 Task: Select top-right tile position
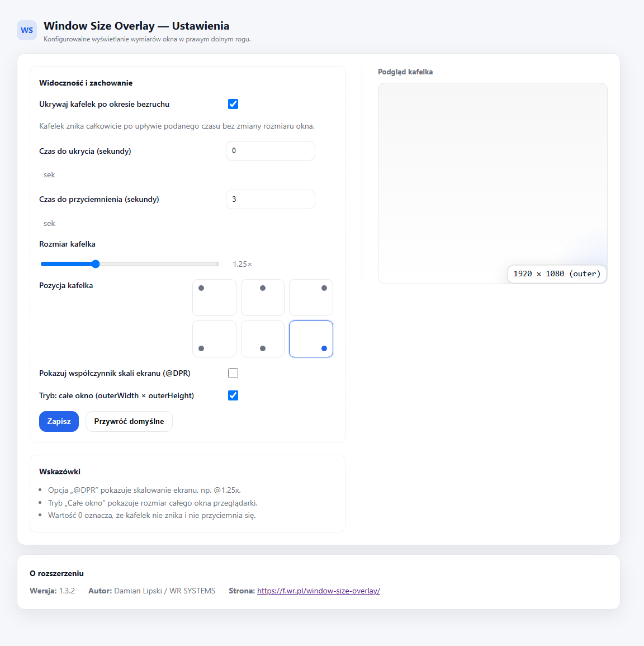[311, 298]
